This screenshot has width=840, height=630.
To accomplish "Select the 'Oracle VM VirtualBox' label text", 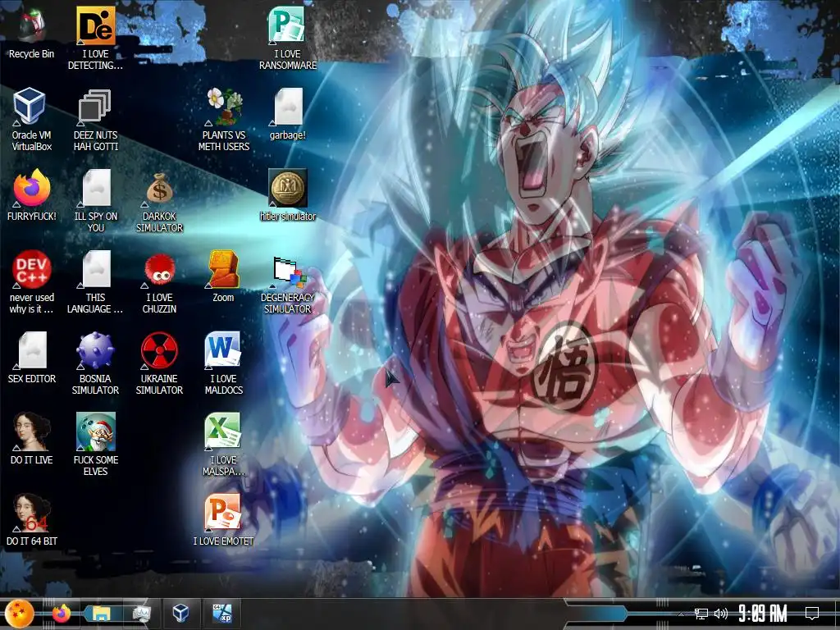I will [x=31, y=140].
